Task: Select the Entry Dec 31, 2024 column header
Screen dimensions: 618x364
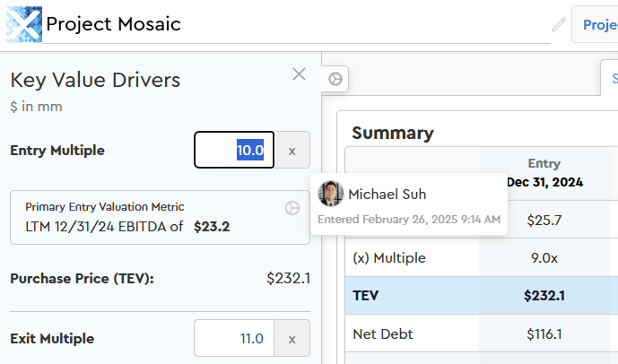Action: [x=544, y=172]
